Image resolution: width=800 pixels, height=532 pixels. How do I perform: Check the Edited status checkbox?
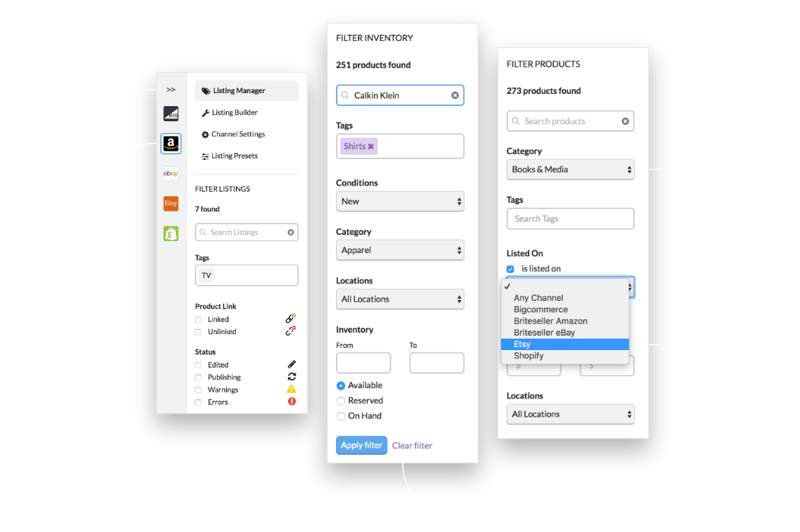pyautogui.click(x=199, y=365)
